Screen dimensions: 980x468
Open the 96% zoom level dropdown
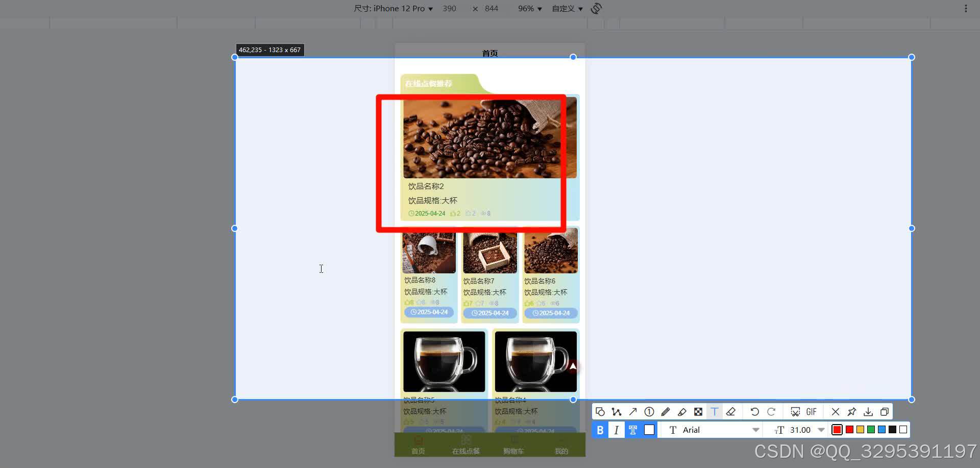(x=529, y=8)
